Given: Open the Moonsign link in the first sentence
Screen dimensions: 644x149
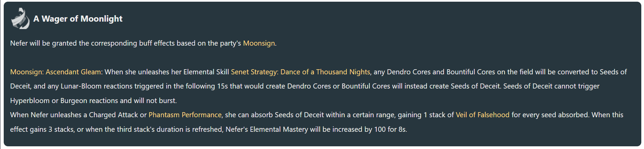Looking at the screenshot, I should [259, 43].
